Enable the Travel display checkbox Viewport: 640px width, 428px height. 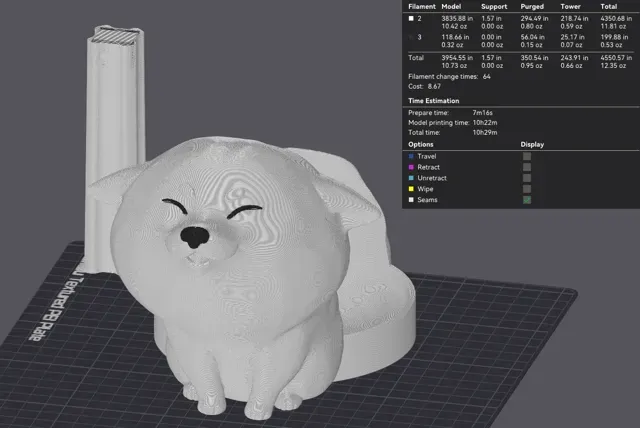527,156
